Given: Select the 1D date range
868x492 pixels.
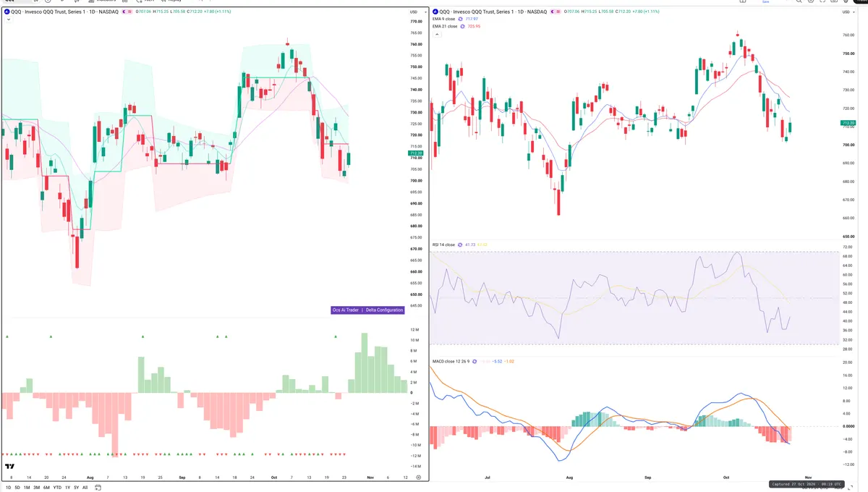Looking at the screenshot, I should (x=9, y=488).
